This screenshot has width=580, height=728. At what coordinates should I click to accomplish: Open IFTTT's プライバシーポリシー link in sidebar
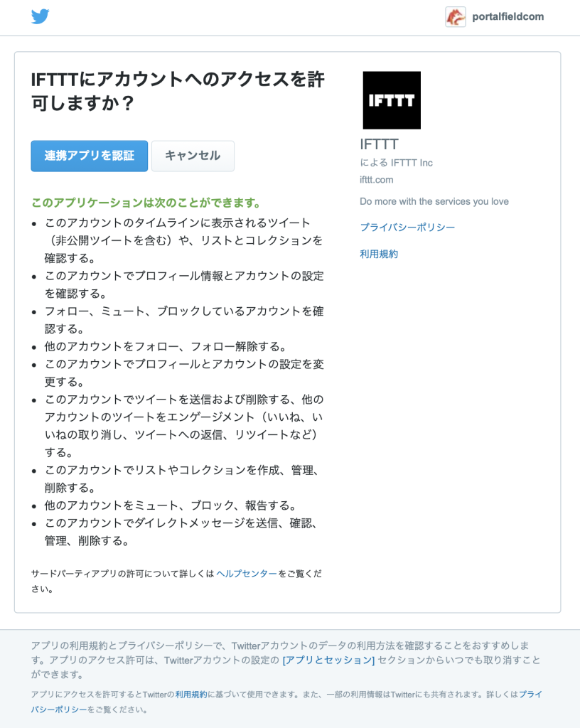tap(407, 227)
